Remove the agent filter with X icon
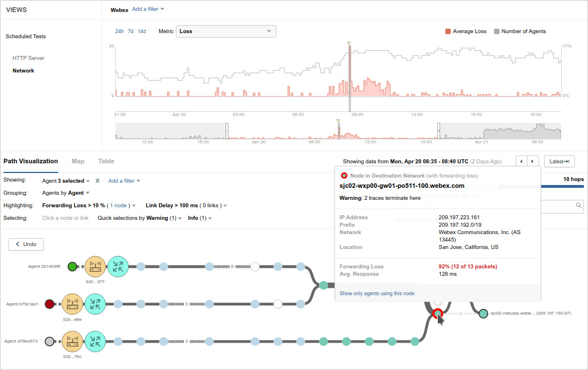This screenshot has width=588, height=370. [98, 181]
